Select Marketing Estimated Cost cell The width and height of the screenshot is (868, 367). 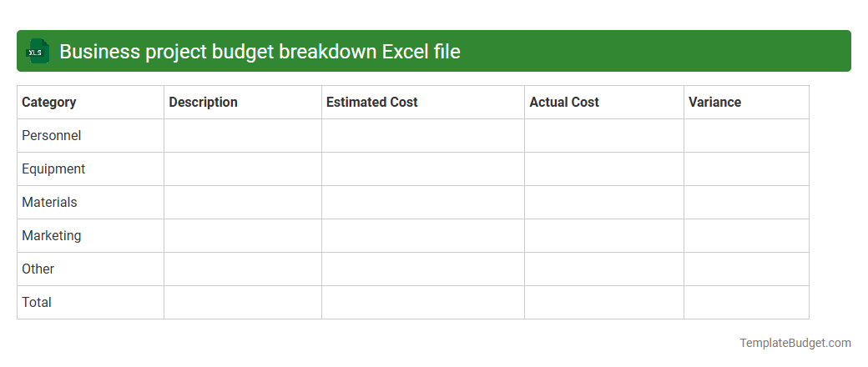[x=423, y=236]
